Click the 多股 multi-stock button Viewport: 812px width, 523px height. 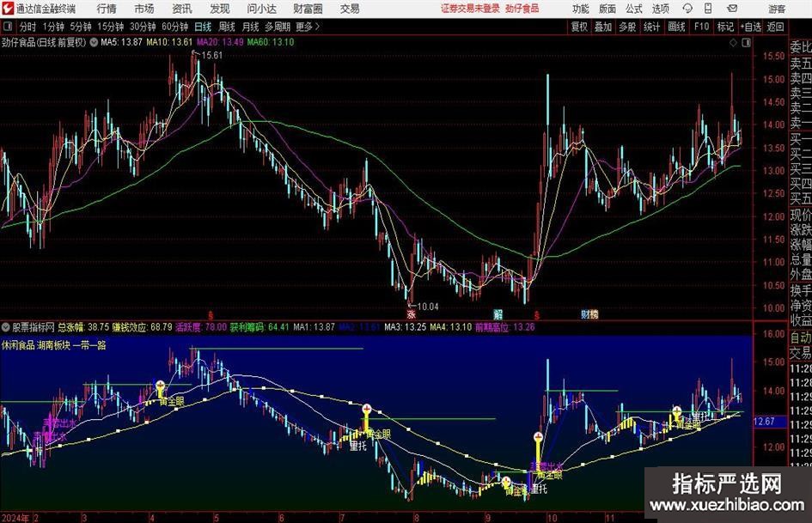coord(627,27)
